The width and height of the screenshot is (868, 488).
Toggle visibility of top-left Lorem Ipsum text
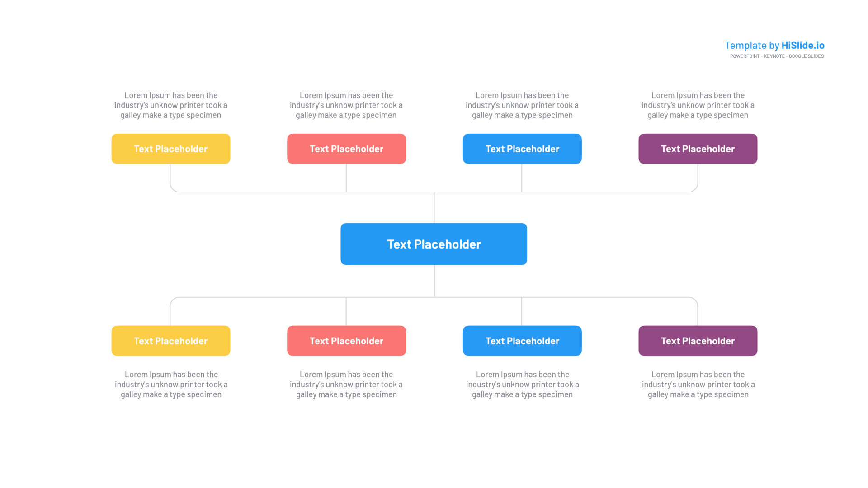pyautogui.click(x=170, y=105)
